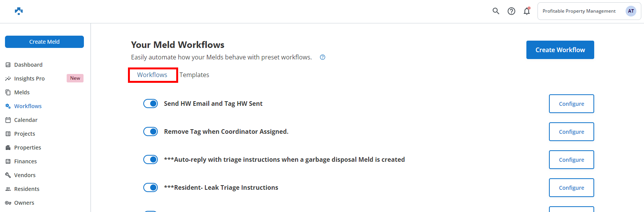Click the Dashboard icon in sidebar
The height and width of the screenshot is (212, 644).
(8, 65)
